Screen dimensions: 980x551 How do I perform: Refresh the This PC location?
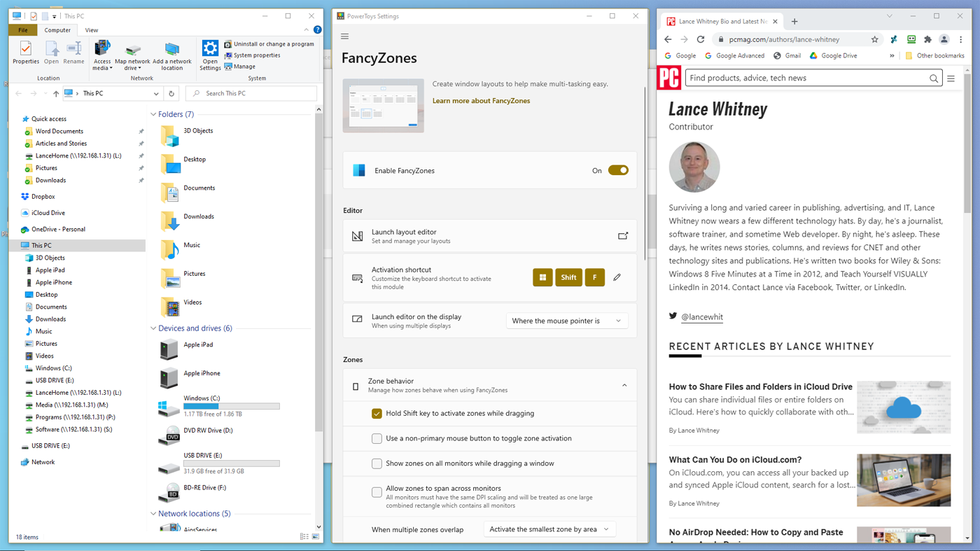point(171,93)
